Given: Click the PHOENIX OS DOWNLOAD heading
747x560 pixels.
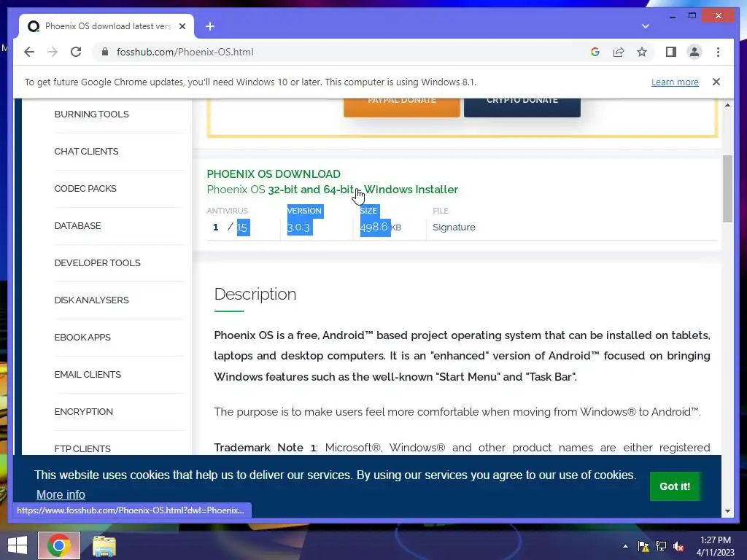Looking at the screenshot, I should [274, 174].
